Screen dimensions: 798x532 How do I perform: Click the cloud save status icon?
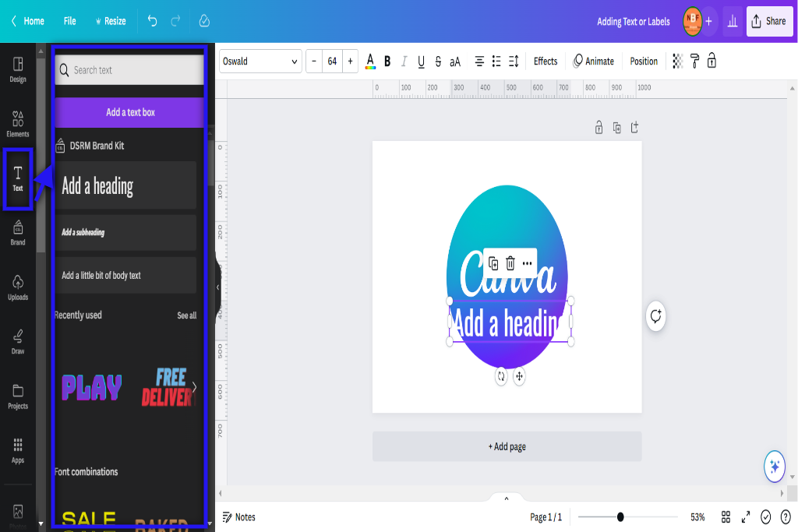tap(204, 21)
